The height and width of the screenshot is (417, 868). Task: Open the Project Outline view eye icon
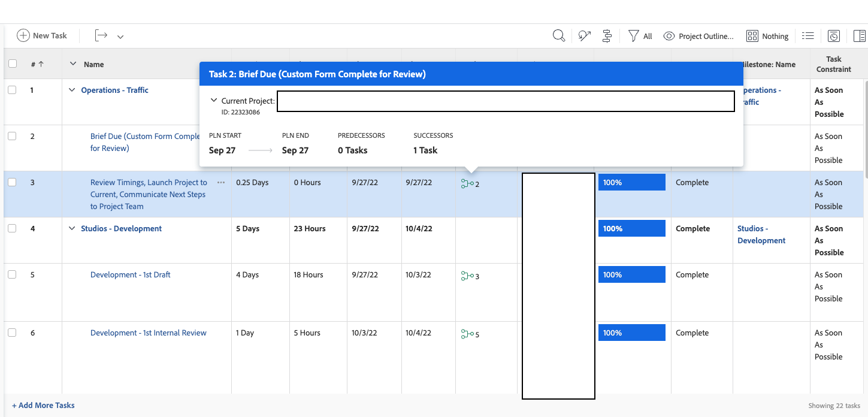(x=669, y=36)
